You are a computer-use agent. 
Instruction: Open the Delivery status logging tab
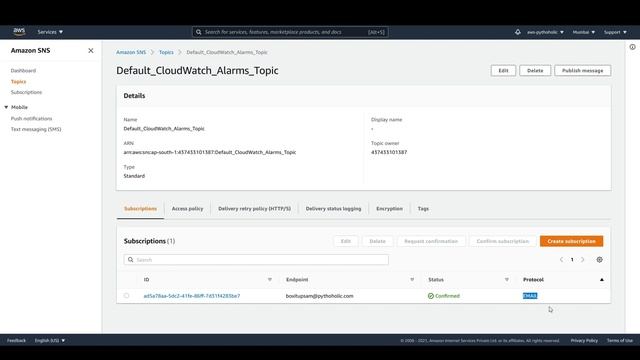(333, 209)
